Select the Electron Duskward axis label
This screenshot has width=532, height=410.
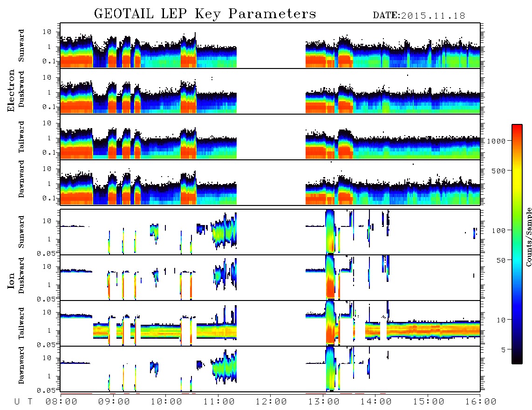click(21, 89)
